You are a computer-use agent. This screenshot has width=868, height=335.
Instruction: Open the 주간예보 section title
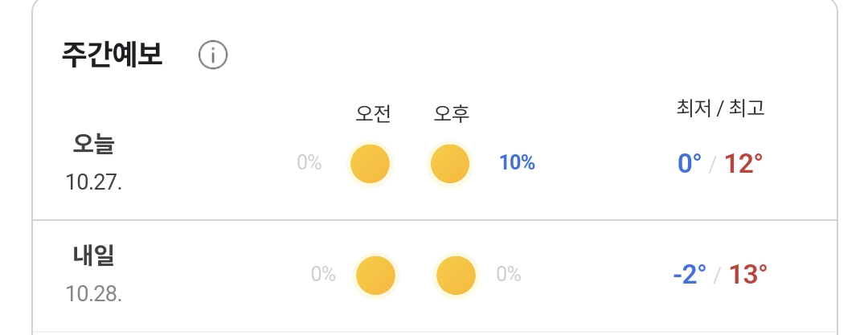click(x=113, y=55)
